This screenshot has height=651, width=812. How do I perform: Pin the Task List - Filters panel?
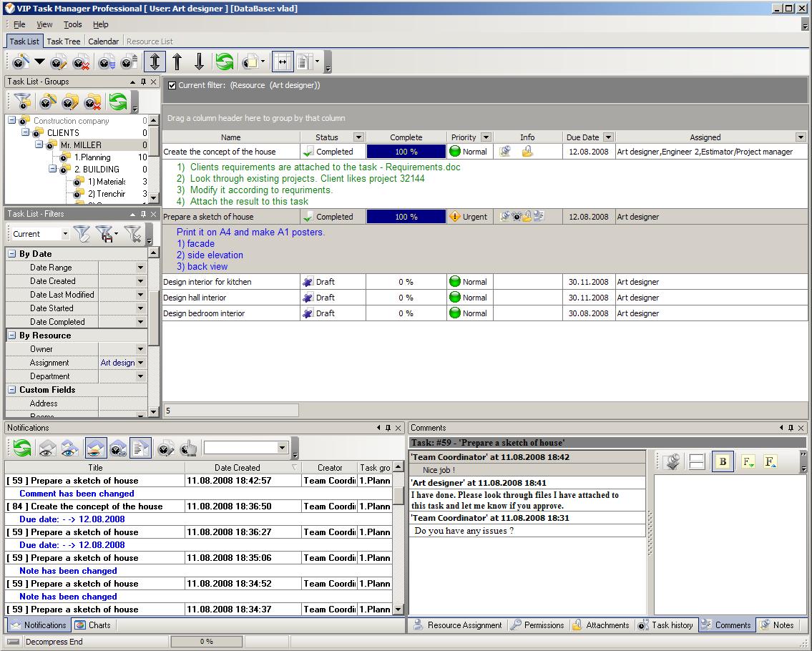click(x=143, y=214)
